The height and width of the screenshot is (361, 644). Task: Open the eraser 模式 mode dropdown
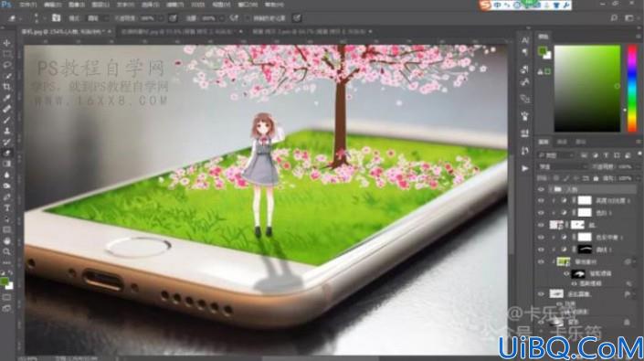98,18
